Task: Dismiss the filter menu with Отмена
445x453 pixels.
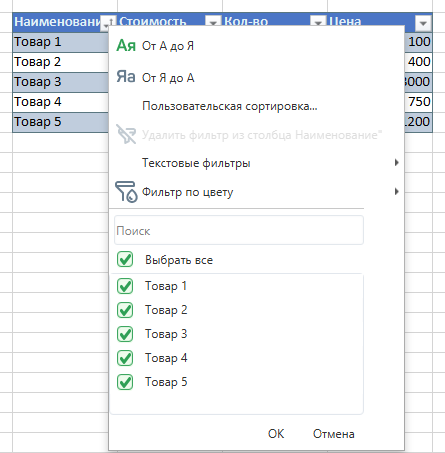Action: coord(334,434)
